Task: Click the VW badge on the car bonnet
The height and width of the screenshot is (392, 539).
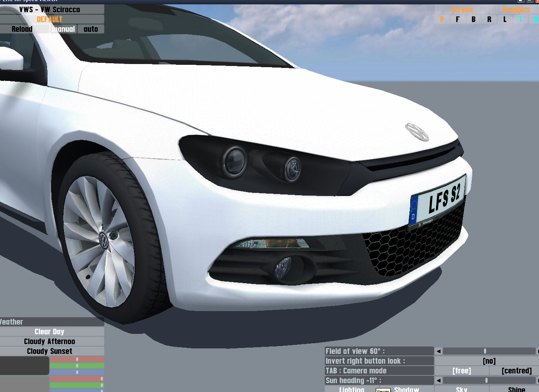Action: pos(417,132)
